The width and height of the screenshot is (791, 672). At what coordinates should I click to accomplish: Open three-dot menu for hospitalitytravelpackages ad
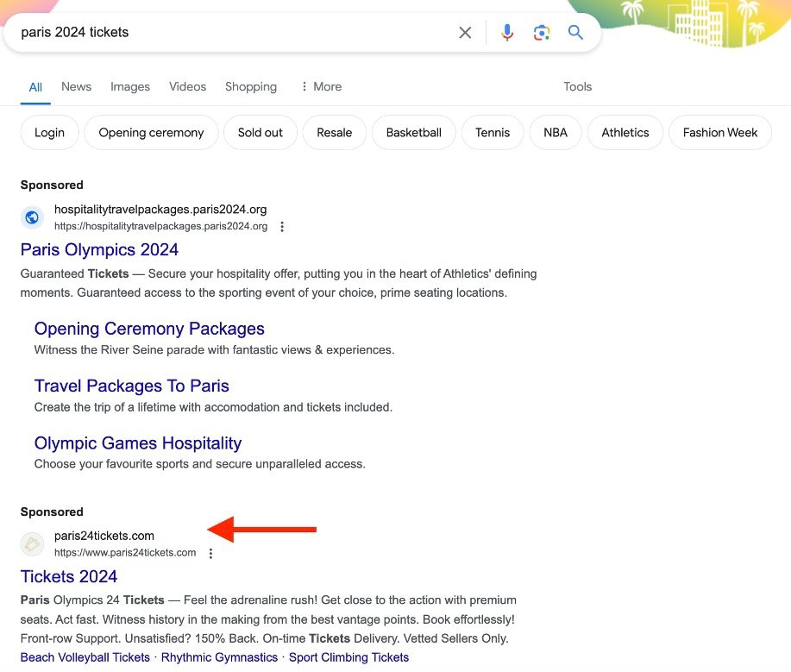point(282,227)
